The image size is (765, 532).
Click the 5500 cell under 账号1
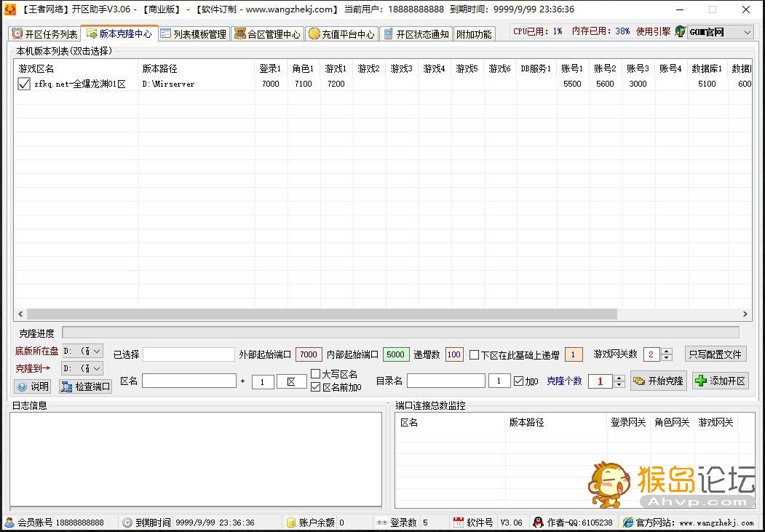tap(572, 84)
